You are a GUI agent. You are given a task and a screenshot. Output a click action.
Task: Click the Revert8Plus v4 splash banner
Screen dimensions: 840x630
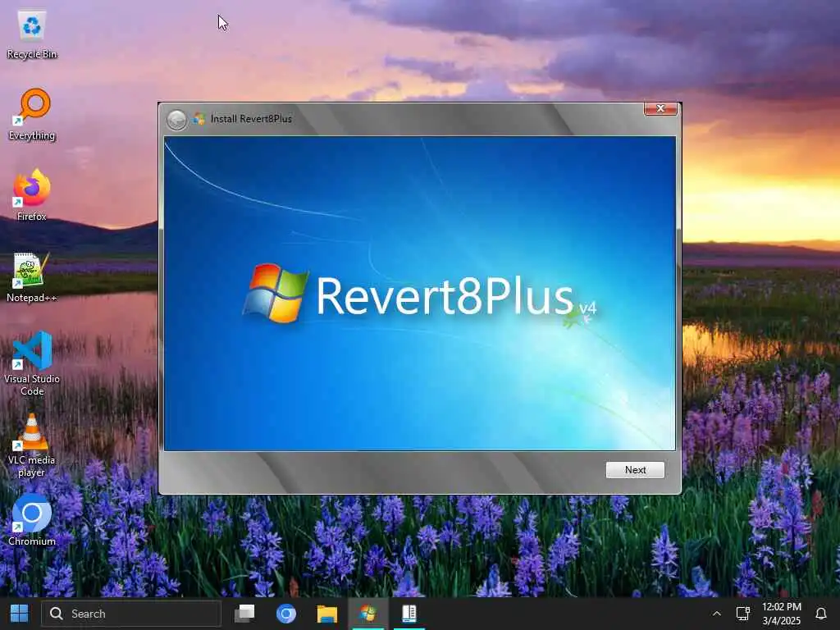(420, 294)
